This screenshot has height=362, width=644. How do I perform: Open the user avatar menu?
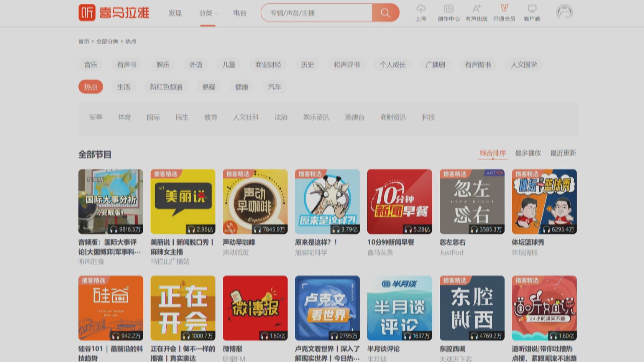click(x=565, y=12)
